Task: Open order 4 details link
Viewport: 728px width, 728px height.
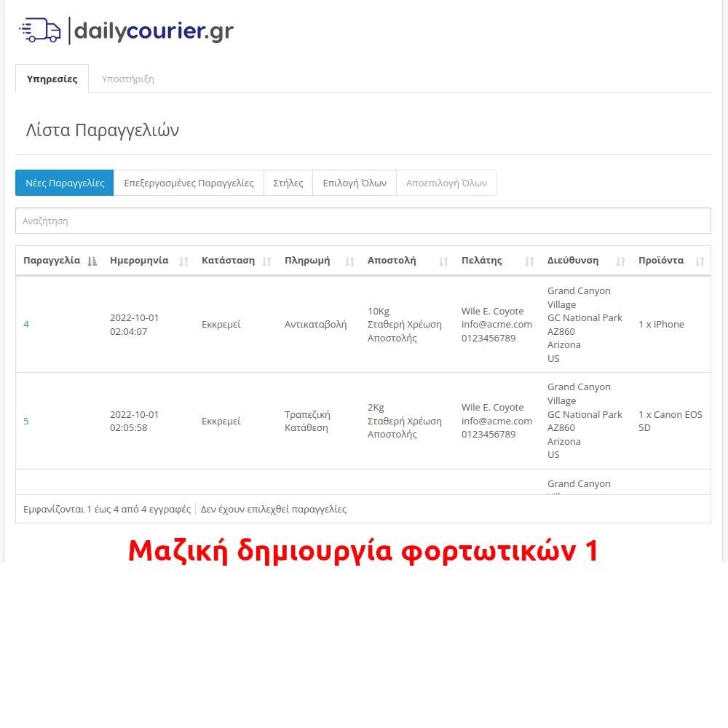Action: (25, 324)
